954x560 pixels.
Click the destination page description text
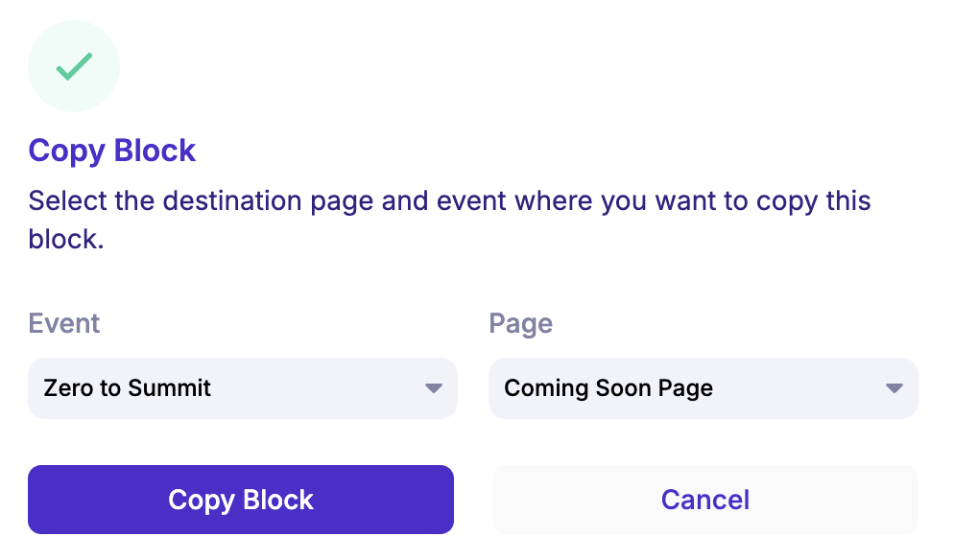point(449,220)
